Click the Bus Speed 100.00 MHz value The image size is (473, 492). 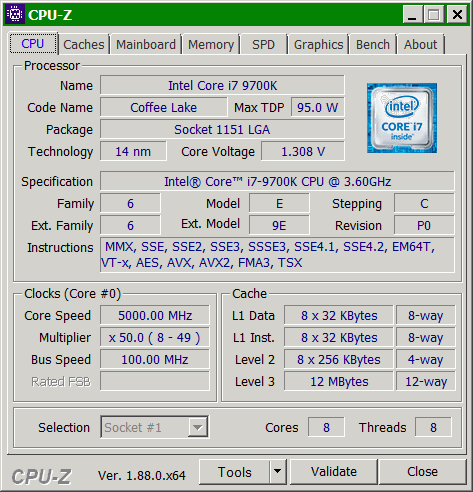[x=155, y=359]
